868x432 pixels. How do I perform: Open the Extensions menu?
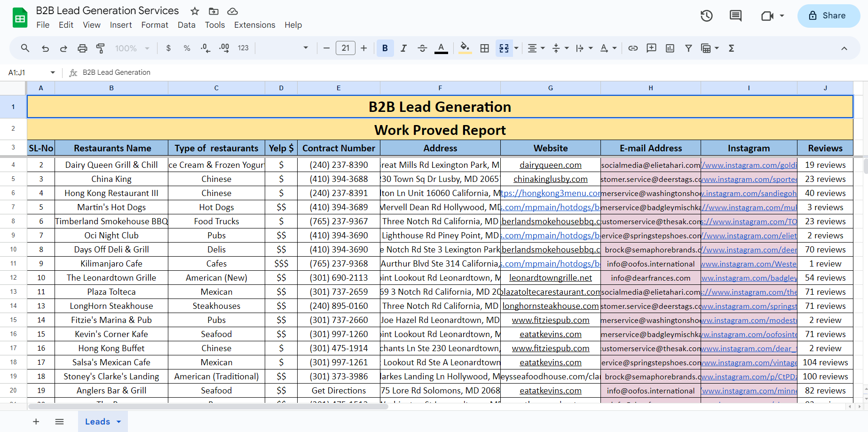point(255,25)
